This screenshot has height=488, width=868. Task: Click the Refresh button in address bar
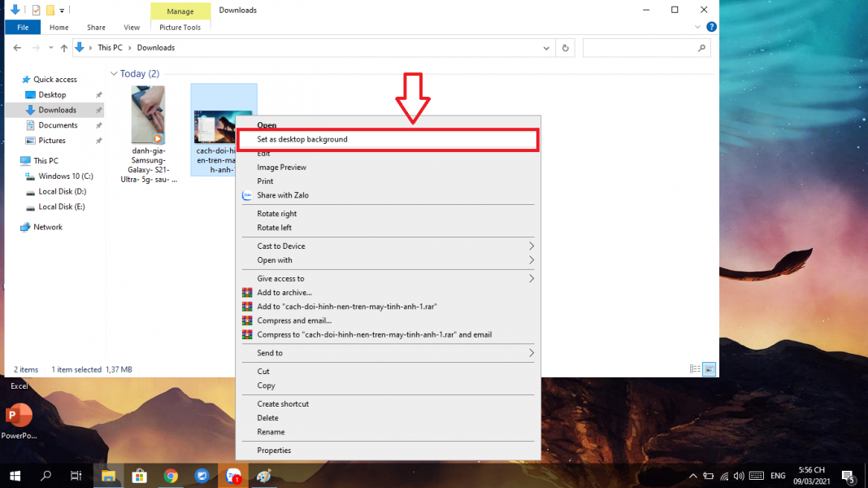(x=566, y=48)
